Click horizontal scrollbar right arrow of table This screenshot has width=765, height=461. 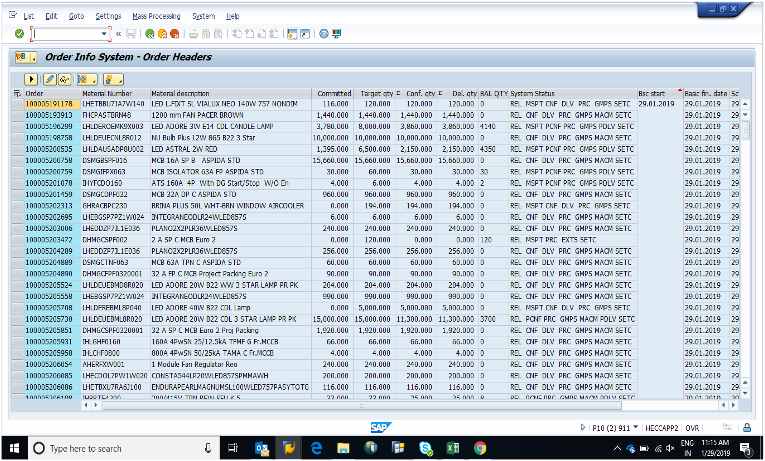(733, 405)
